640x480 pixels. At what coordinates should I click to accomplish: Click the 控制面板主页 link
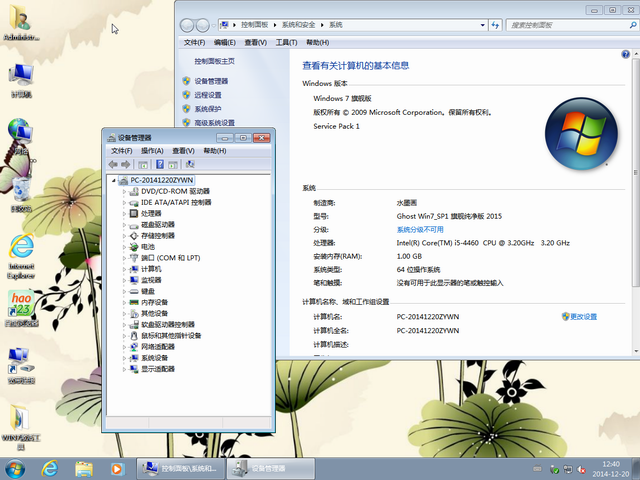214,61
